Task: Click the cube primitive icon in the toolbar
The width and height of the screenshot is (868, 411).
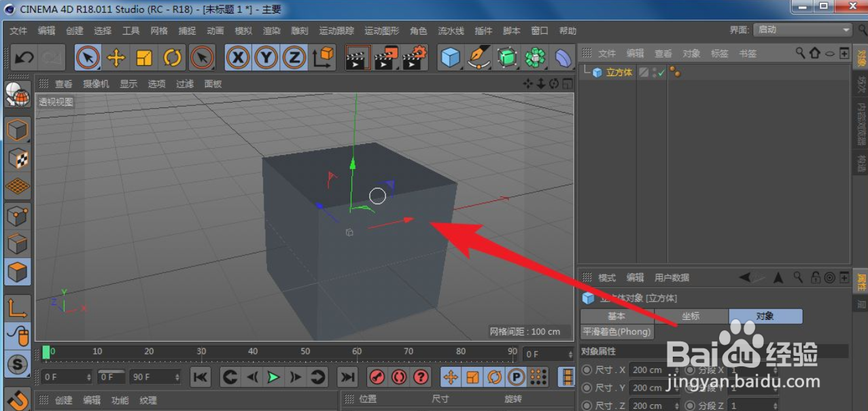Action: pos(451,57)
